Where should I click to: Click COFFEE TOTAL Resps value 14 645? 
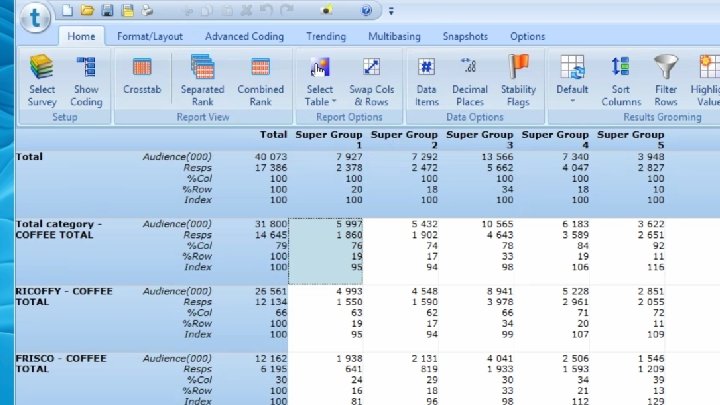point(270,235)
